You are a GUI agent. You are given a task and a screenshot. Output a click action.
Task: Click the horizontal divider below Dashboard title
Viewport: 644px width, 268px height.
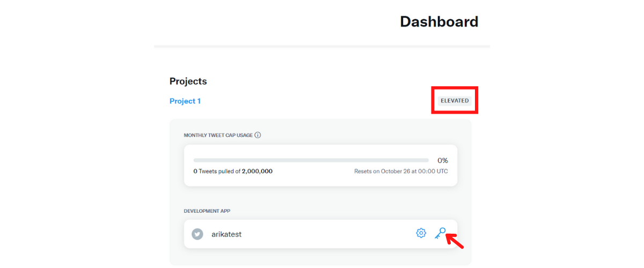[x=322, y=47]
